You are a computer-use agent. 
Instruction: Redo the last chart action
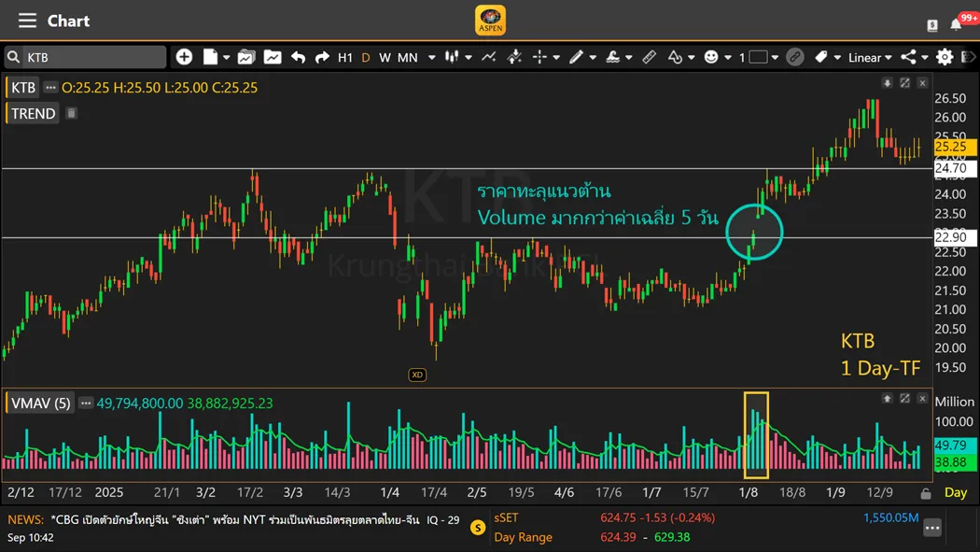[322, 57]
